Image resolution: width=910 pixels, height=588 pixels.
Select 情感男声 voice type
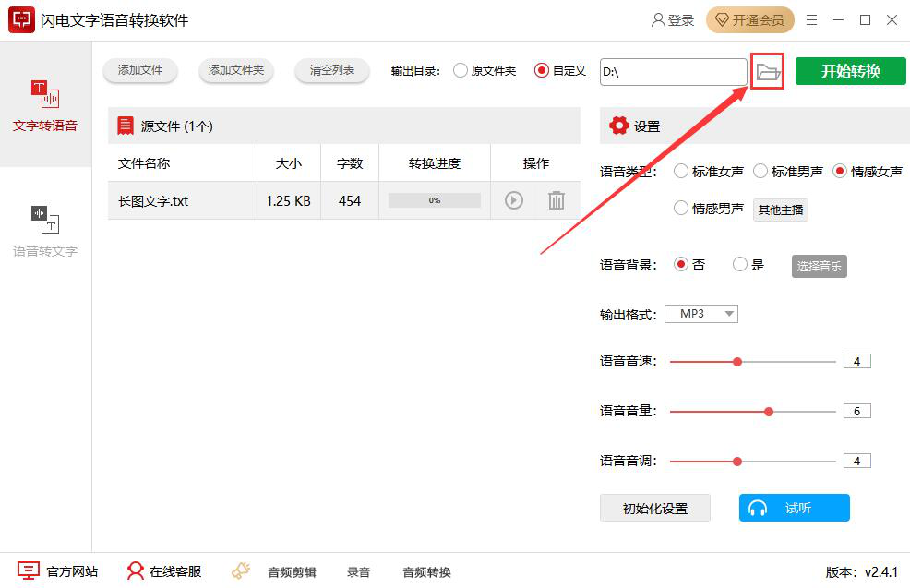click(708, 209)
